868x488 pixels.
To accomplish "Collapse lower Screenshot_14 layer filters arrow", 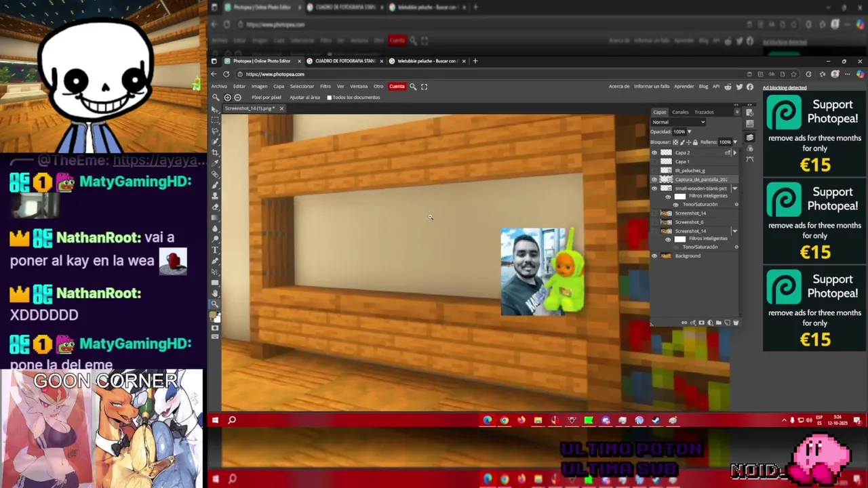I will coord(735,231).
